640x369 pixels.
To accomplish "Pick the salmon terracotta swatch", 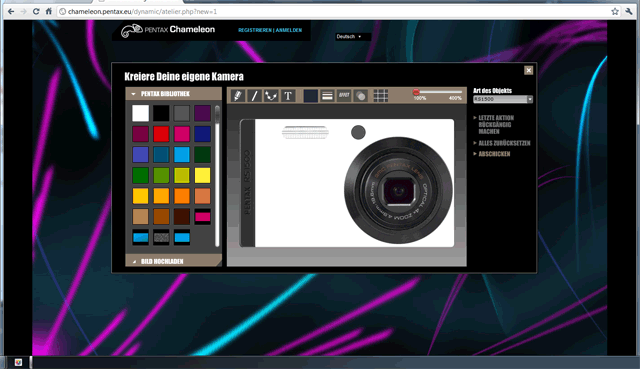I will point(202,196).
